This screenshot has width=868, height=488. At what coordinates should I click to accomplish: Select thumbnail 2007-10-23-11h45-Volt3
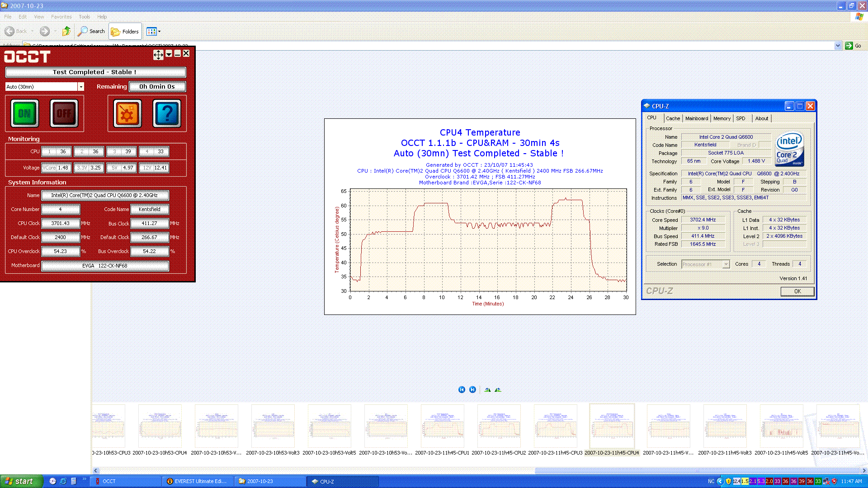click(725, 429)
